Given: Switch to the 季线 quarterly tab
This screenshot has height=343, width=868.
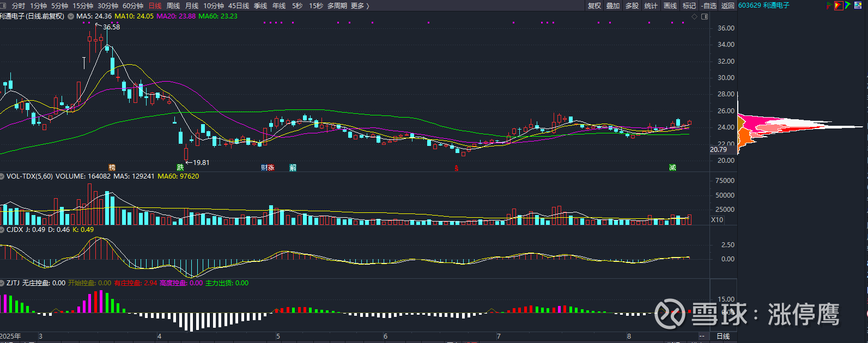Looking at the screenshot, I should (x=260, y=5).
